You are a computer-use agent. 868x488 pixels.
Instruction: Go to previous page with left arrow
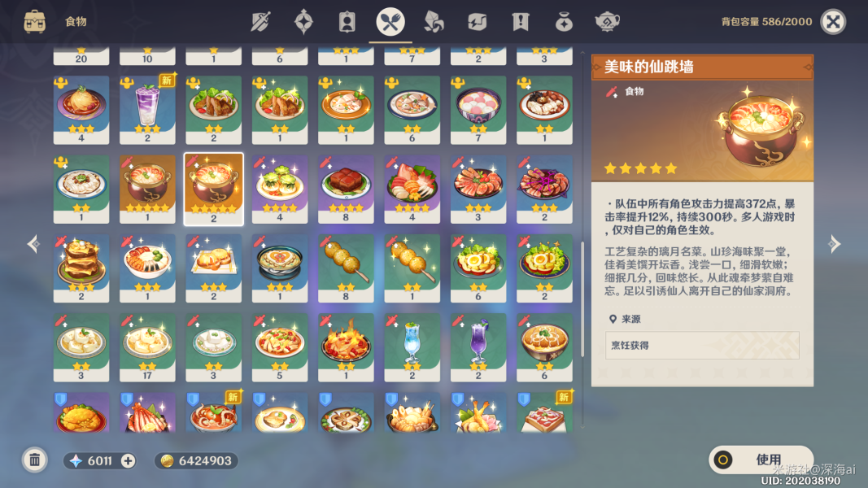coord(33,243)
